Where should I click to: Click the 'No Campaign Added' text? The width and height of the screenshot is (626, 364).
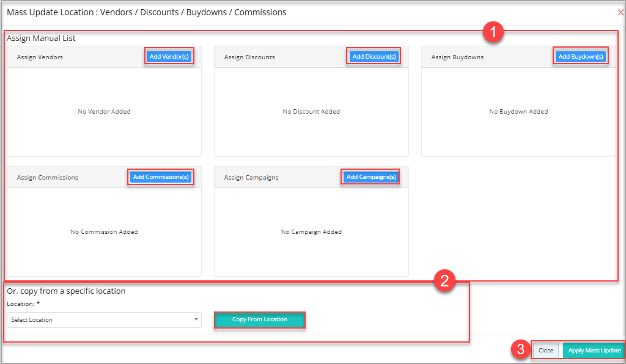[311, 232]
